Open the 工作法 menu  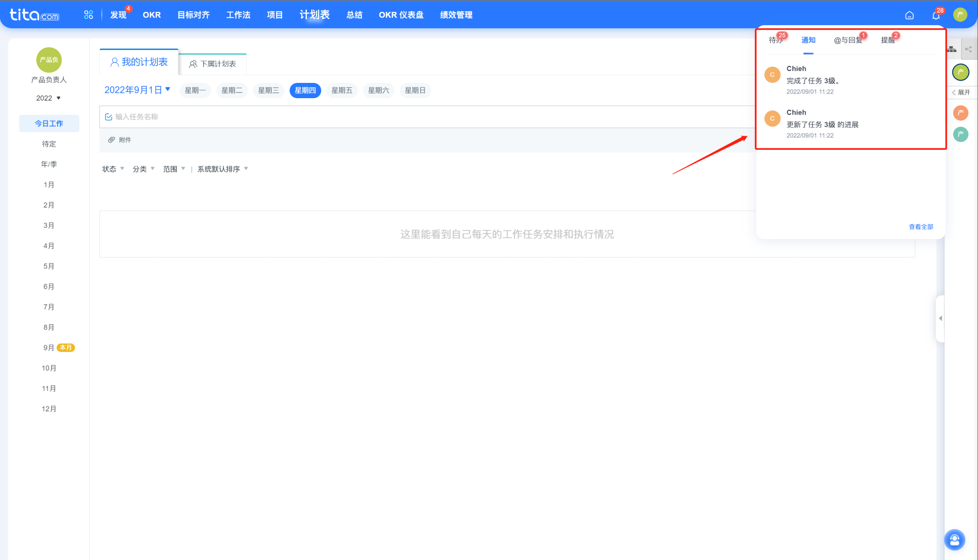click(238, 15)
